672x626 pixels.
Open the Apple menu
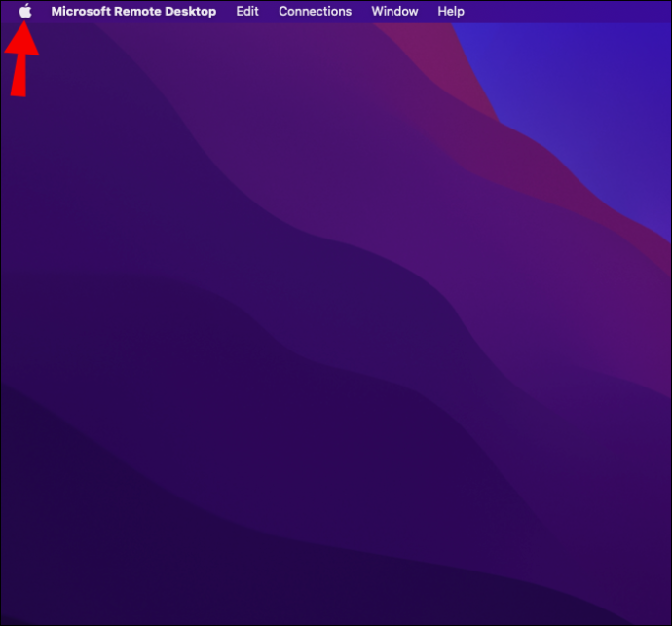pyautogui.click(x=25, y=11)
